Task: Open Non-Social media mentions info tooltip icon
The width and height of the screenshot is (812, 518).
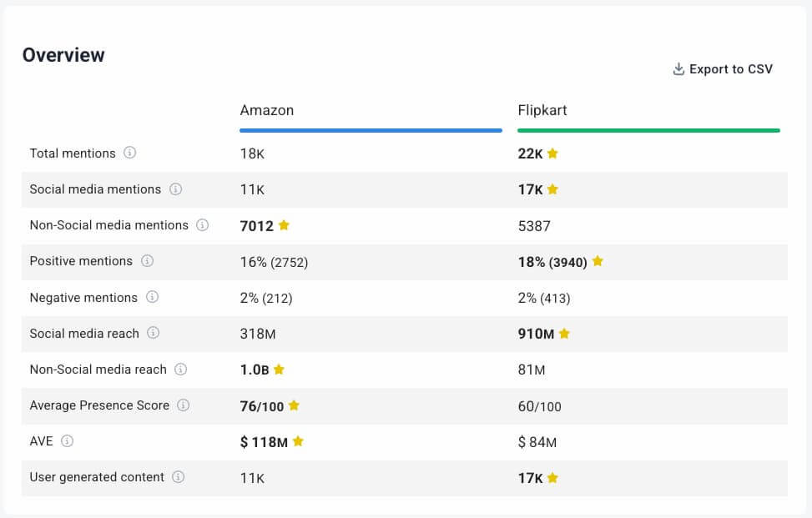Action: (202, 225)
